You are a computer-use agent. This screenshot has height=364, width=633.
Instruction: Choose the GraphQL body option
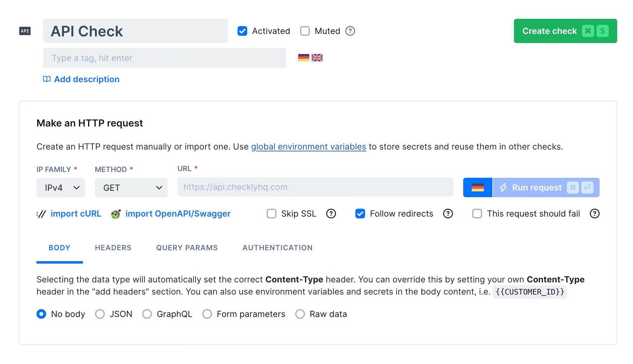click(x=147, y=314)
